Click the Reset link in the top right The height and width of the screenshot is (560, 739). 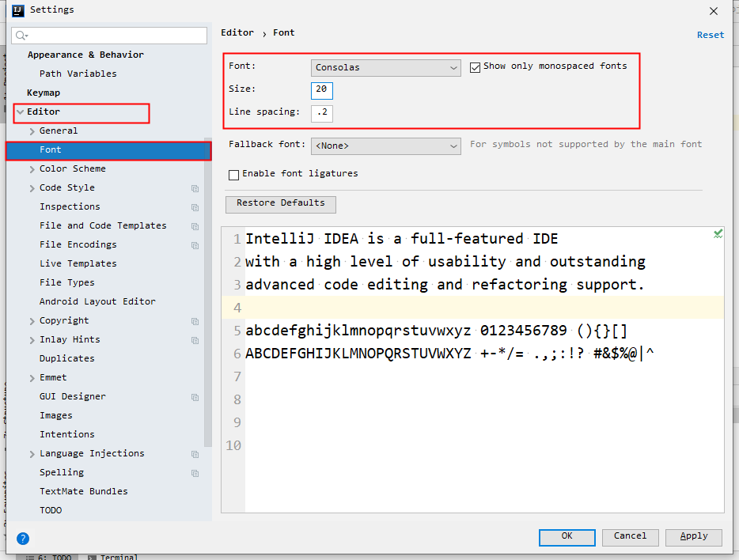point(710,34)
